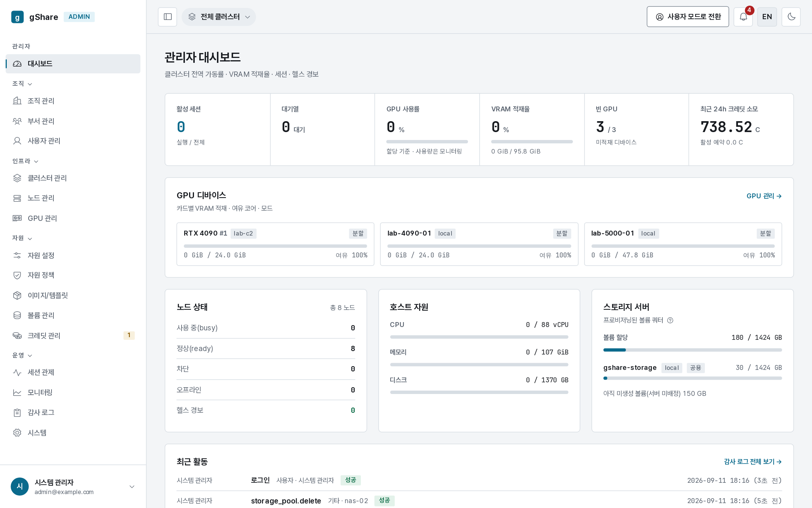Open 클러스터 관리 layers icon
Image resolution: width=812 pixels, height=508 pixels.
click(x=17, y=178)
